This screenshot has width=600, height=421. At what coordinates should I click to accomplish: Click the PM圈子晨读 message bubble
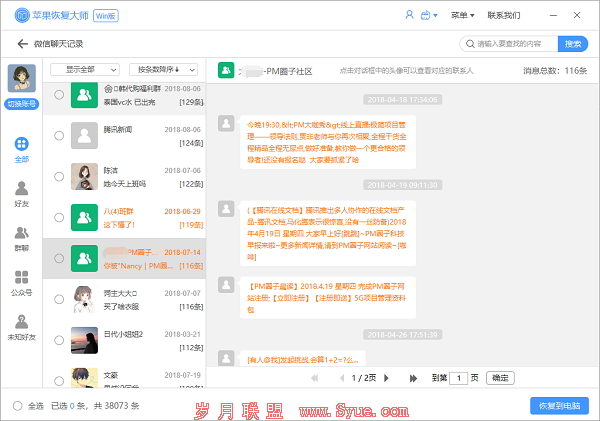(x=328, y=298)
